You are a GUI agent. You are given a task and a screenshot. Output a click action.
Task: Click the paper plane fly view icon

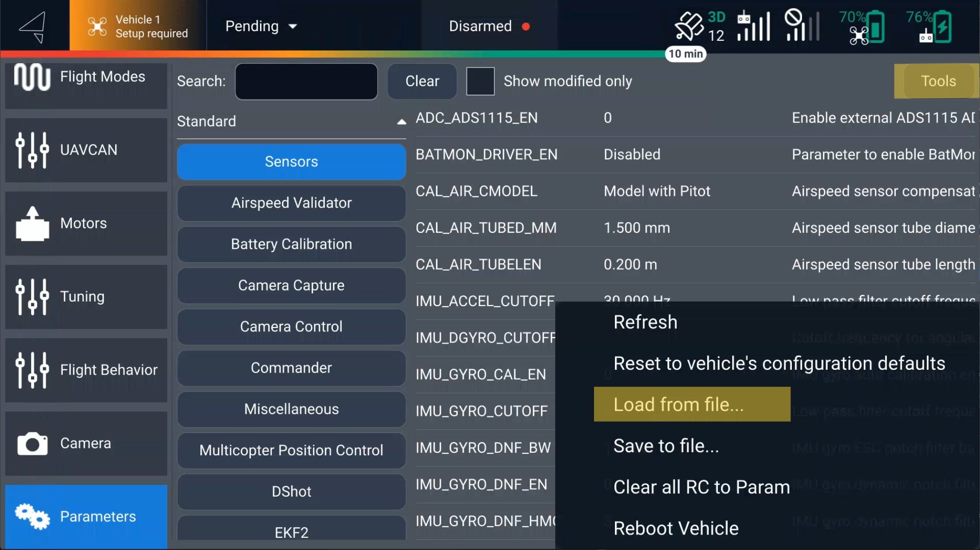33,26
